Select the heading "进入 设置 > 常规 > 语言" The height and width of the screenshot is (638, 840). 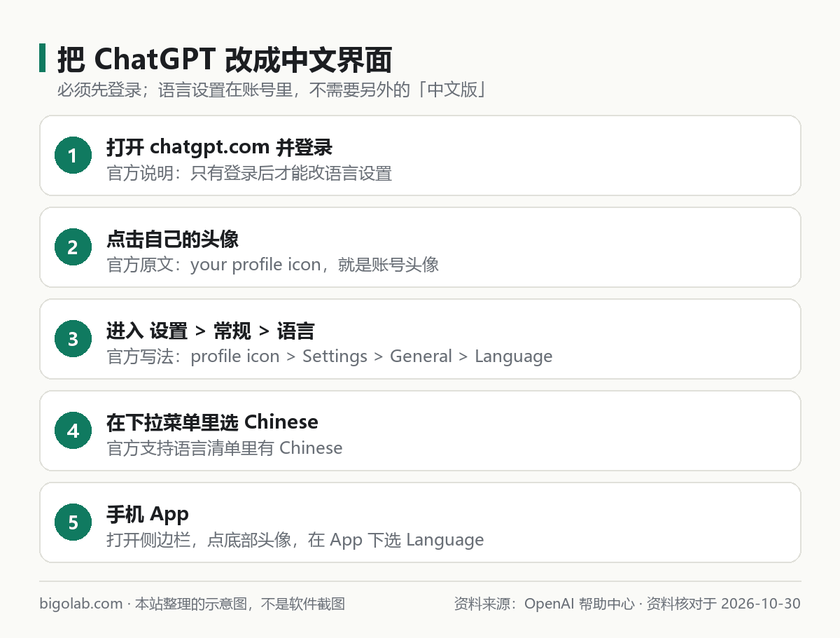[x=211, y=331]
